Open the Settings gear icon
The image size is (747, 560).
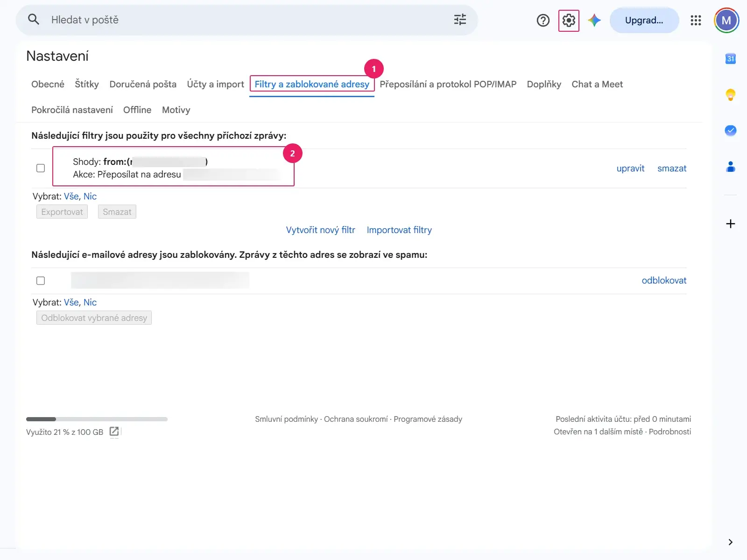pyautogui.click(x=569, y=21)
